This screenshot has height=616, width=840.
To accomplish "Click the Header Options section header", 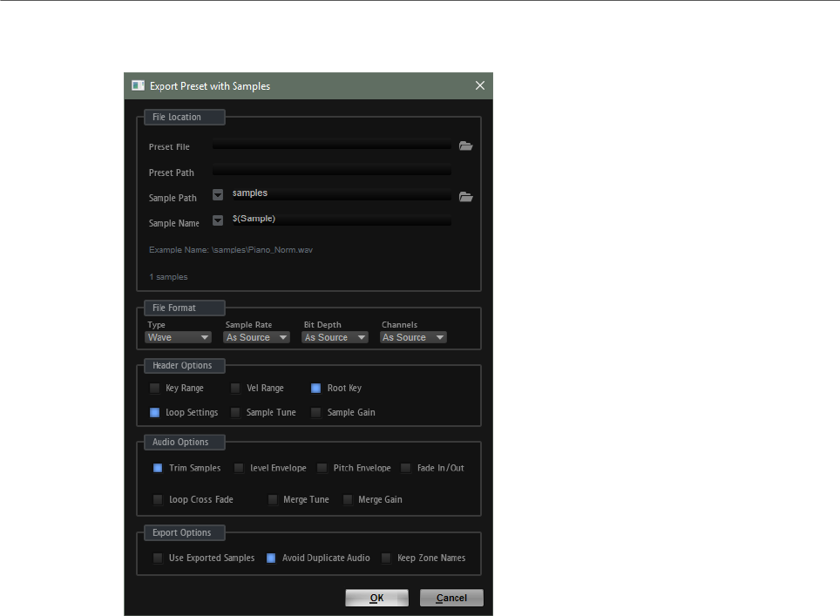I will click(x=184, y=365).
